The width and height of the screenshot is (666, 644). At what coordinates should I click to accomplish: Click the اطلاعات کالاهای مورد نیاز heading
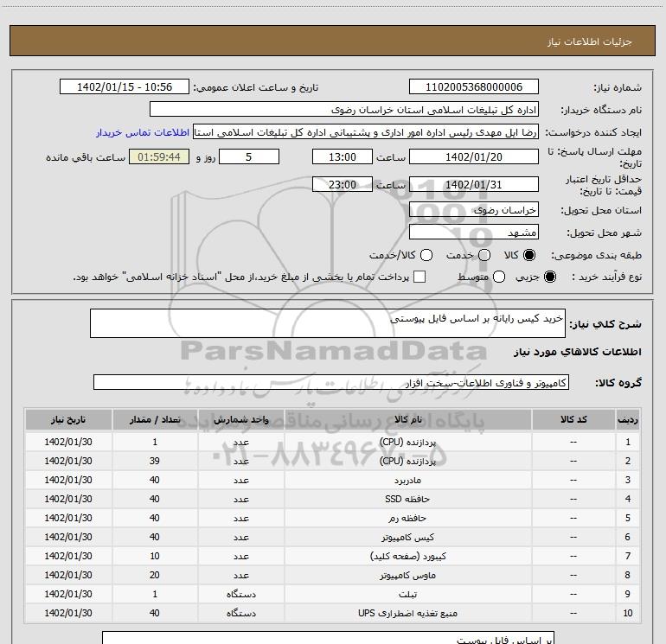pyautogui.click(x=578, y=352)
